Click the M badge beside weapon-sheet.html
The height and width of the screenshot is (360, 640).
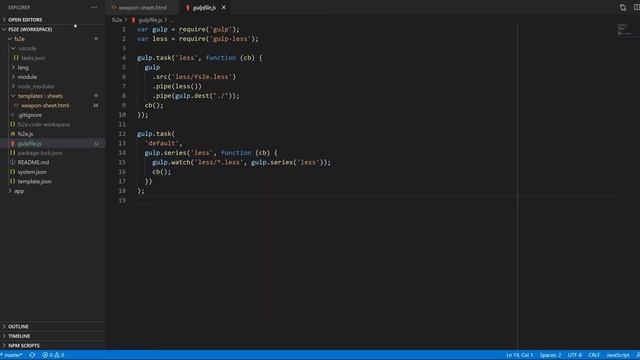pyautogui.click(x=96, y=105)
